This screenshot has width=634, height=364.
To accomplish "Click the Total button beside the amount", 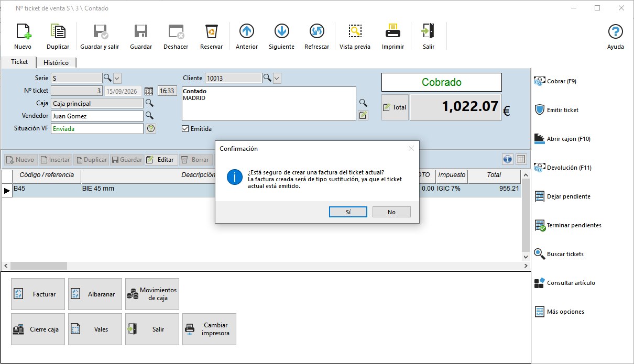I will (395, 107).
